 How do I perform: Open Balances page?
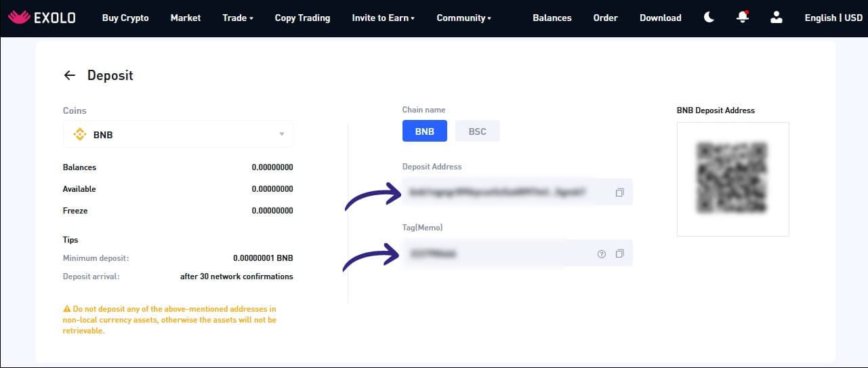552,18
